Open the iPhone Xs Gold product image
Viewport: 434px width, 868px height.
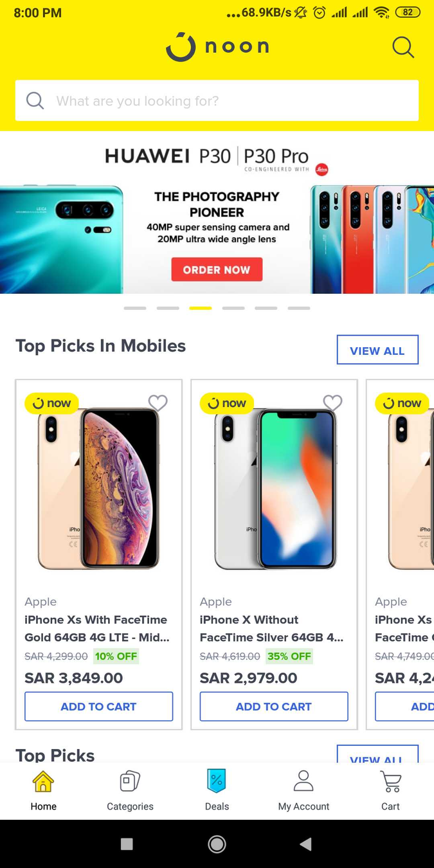pyautogui.click(x=98, y=489)
